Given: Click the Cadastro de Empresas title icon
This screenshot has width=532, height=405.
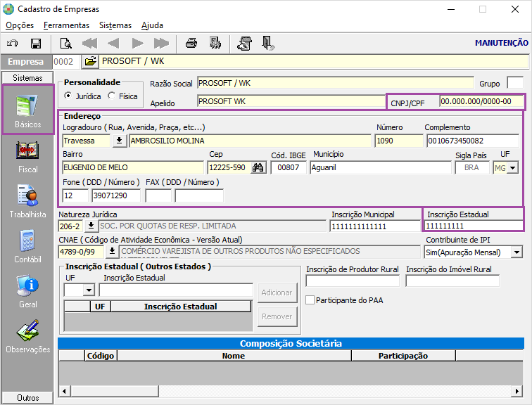Looking at the screenshot, I should [8, 9].
